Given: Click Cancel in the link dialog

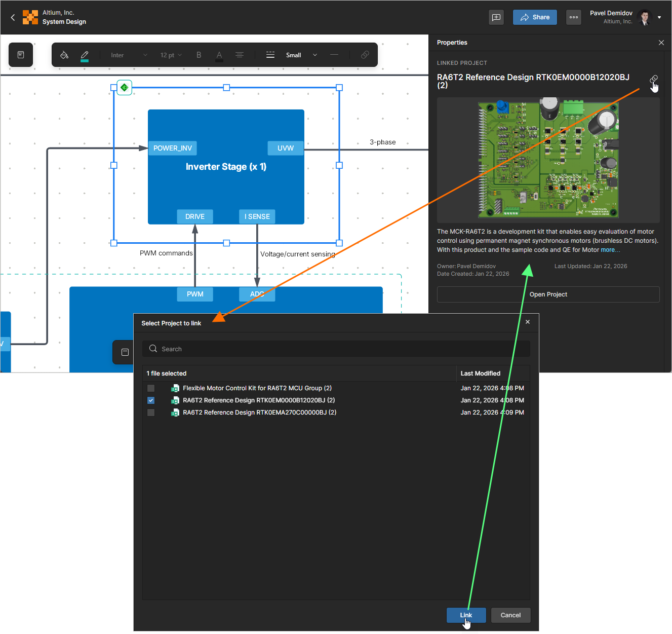Looking at the screenshot, I should pos(510,615).
